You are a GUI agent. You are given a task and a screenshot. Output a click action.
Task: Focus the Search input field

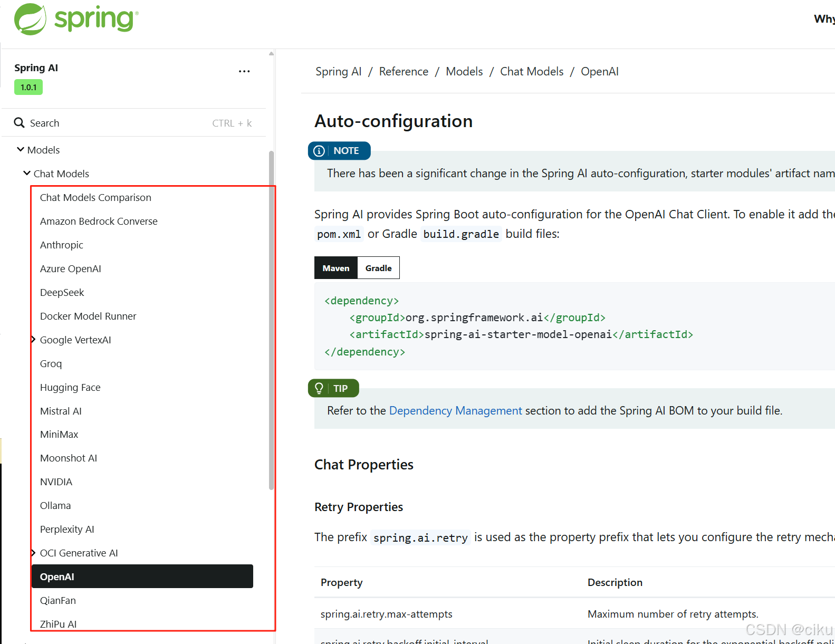click(134, 123)
